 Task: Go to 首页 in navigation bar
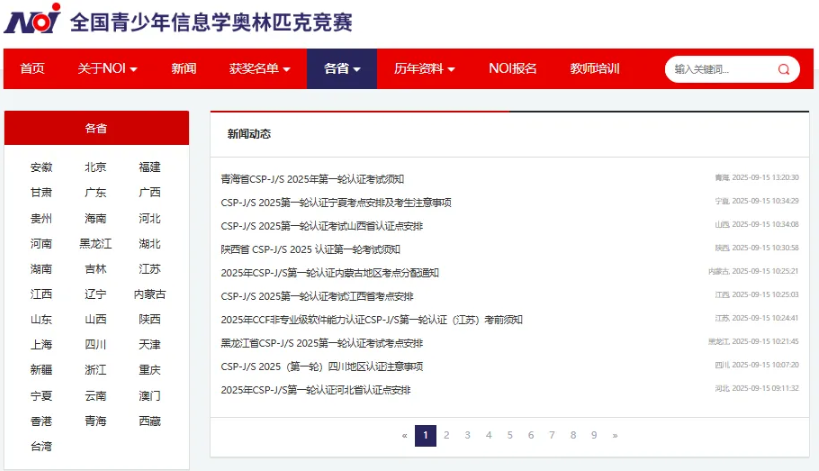coord(32,69)
